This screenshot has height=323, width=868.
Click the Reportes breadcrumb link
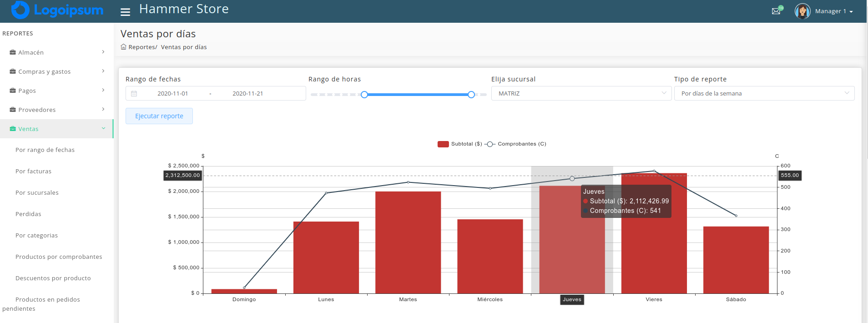click(x=141, y=47)
